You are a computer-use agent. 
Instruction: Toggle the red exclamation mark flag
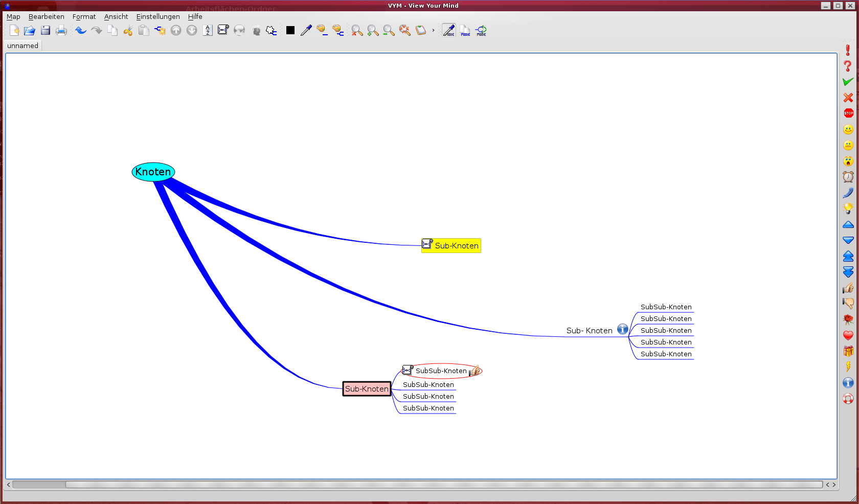point(848,50)
